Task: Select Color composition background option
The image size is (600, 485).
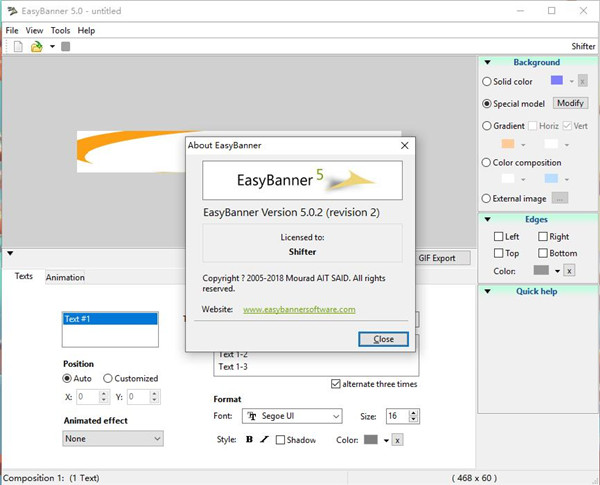Action: (486, 162)
